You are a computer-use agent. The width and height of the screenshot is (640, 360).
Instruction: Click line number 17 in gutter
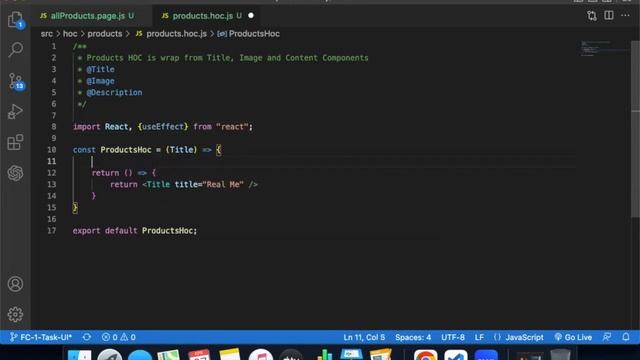click(x=51, y=231)
